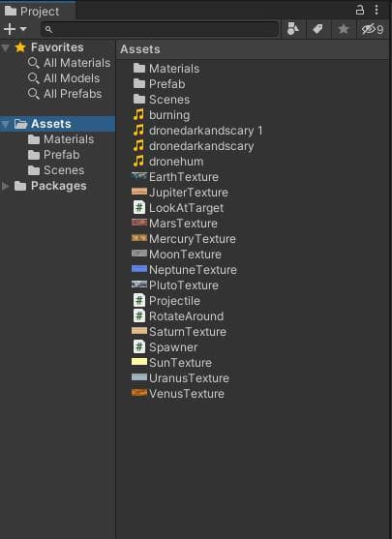Click the project search input field
Image resolution: width=392 pixels, height=539 pixels.
[x=160, y=29]
